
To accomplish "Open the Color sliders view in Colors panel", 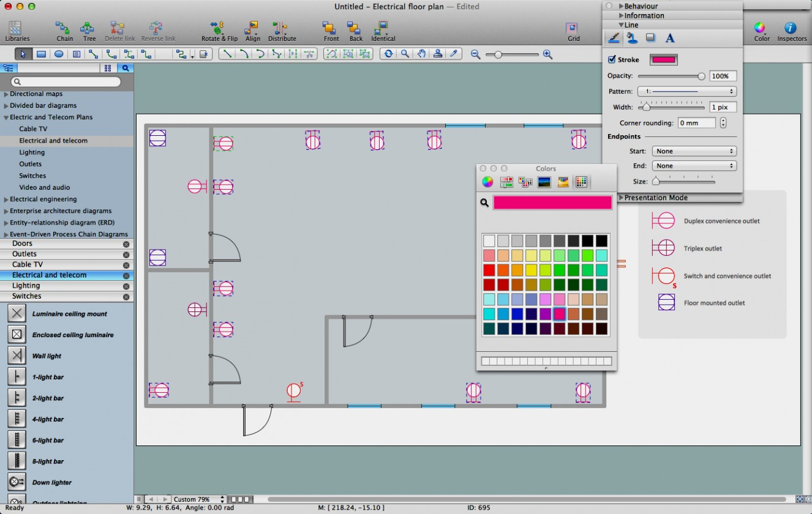I will tap(506, 182).
